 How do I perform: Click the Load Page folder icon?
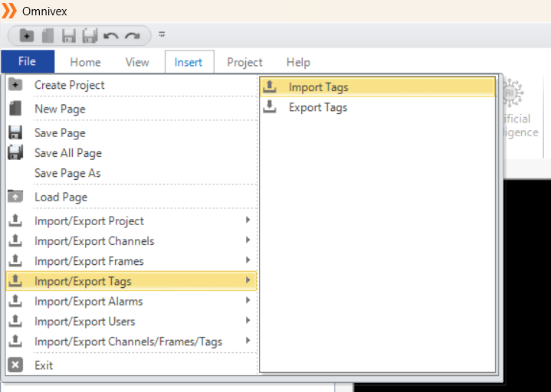click(15, 197)
